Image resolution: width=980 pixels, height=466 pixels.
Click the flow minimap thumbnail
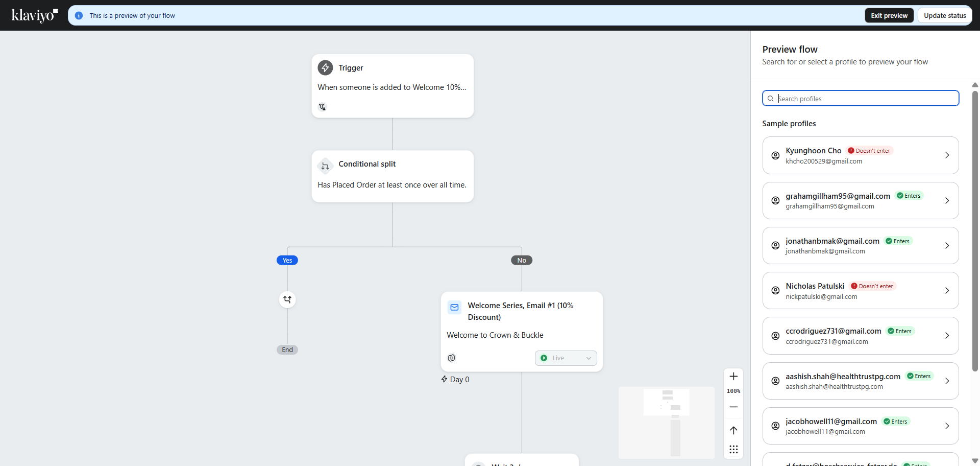pyautogui.click(x=667, y=423)
